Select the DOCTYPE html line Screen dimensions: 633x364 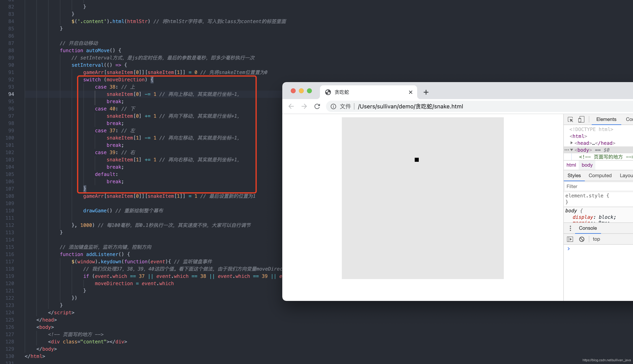pyautogui.click(x=591, y=129)
